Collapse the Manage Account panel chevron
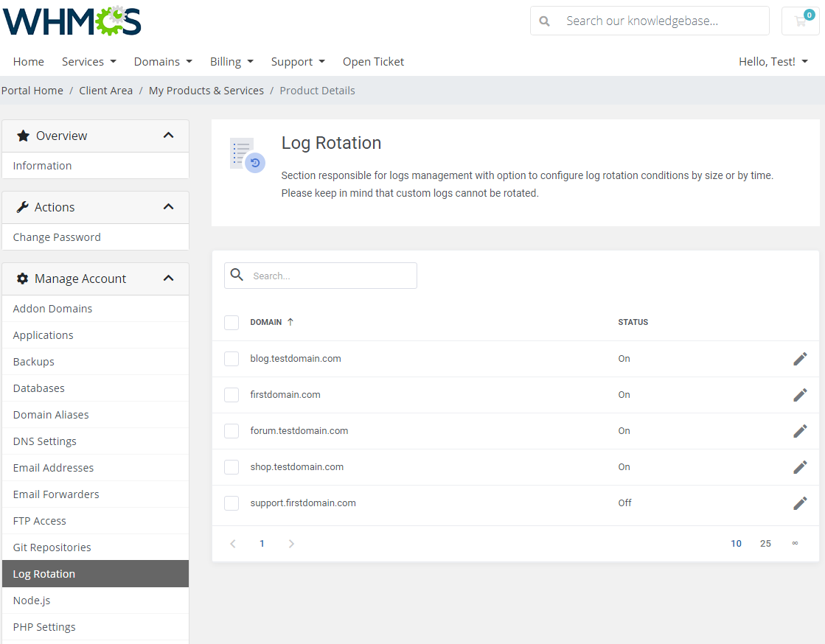This screenshot has height=644, width=825. 168,278
